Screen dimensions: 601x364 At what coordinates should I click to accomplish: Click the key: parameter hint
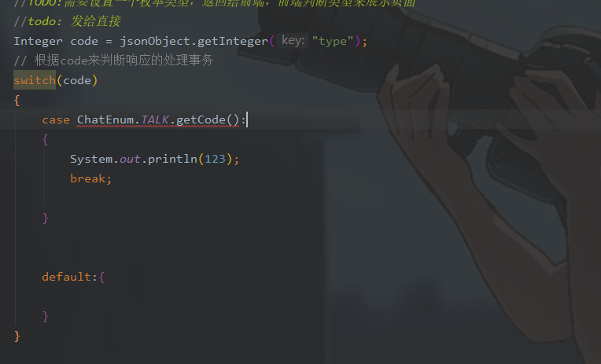pyautogui.click(x=293, y=41)
